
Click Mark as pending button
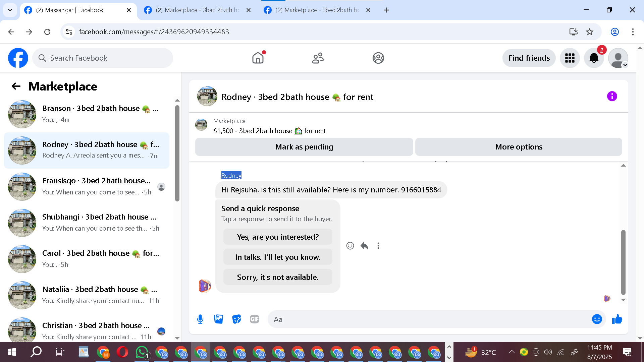point(304,147)
